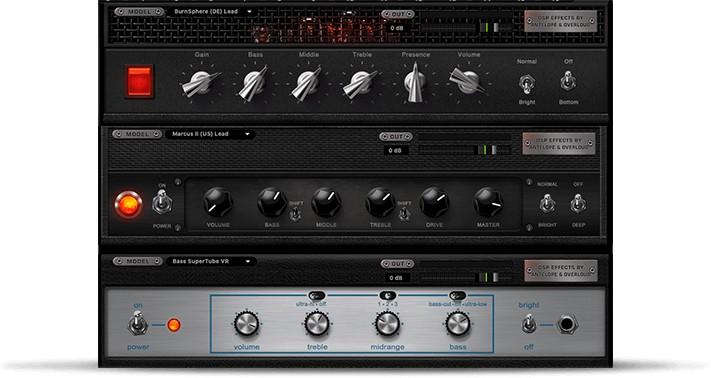711x378 pixels.
Task: Click the 0 dB output field on Bass SuperTube amp
Action: [396, 278]
